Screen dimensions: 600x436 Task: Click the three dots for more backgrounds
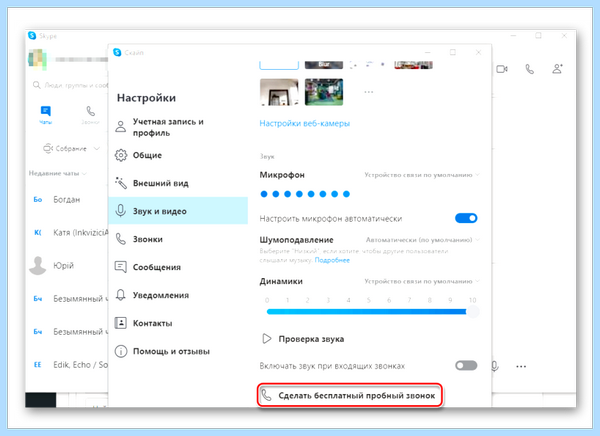(368, 92)
